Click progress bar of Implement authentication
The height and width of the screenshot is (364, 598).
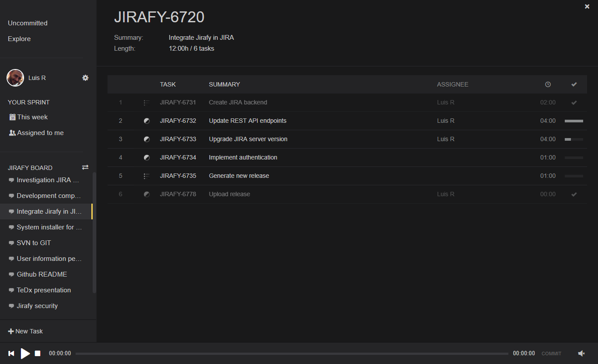click(574, 158)
